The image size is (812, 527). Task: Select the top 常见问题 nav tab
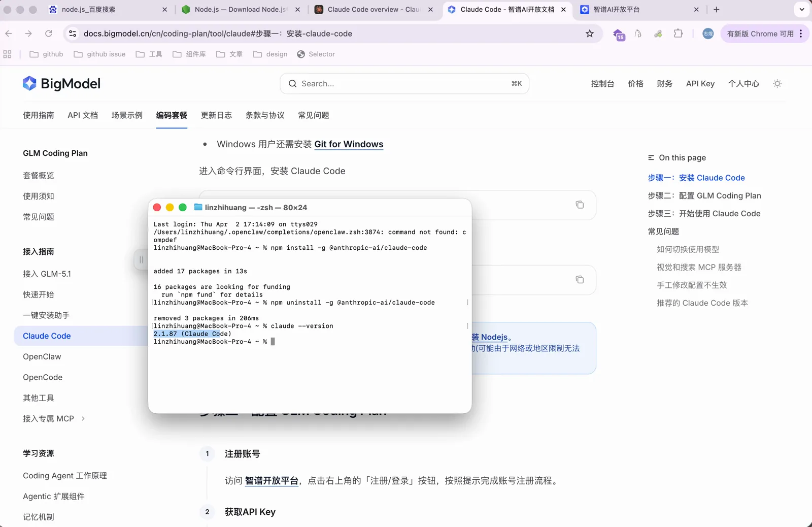[x=314, y=115]
